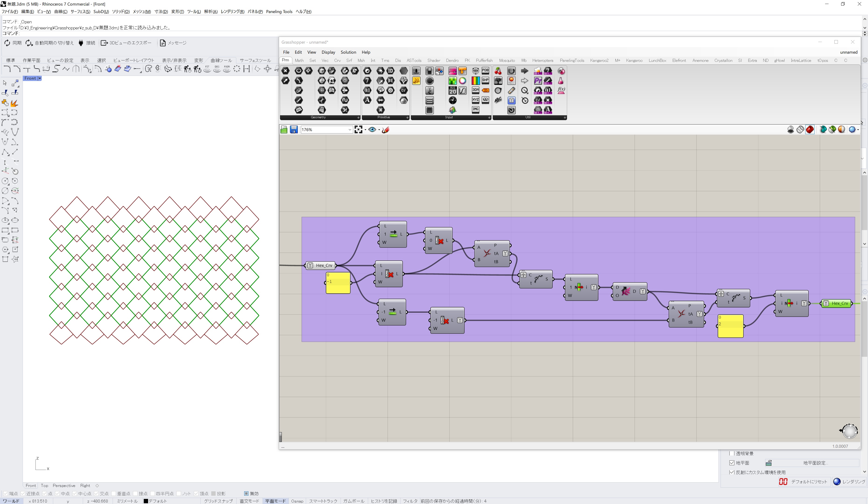The height and width of the screenshot is (504, 868).
Task: Open the 176% zoom level dropdown
Action: pyautogui.click(x=350, y=130)
